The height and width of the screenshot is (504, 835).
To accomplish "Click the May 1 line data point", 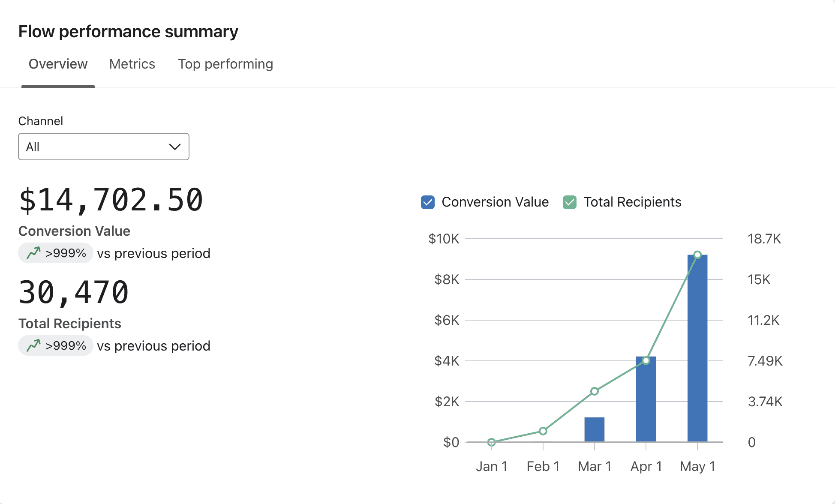I will click(x=697, y=255).
